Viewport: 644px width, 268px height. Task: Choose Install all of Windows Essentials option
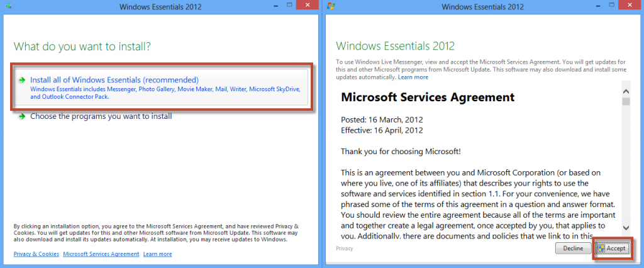[162, 87]
